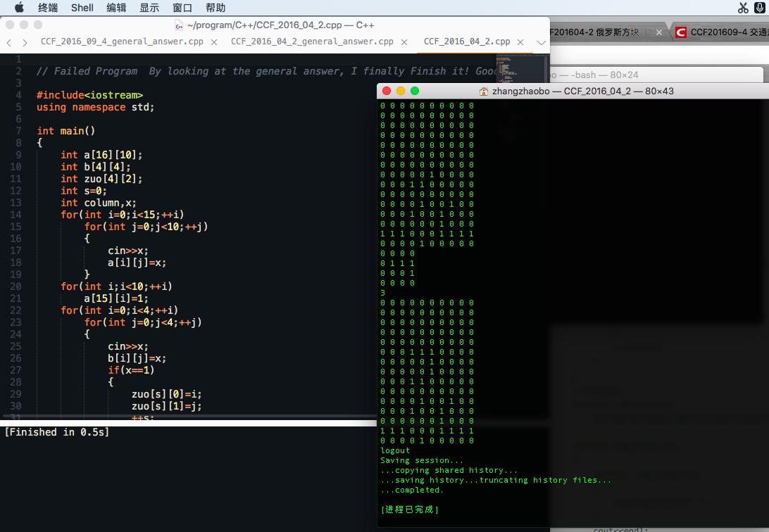Click the zuo[s][1]=j line

(167, 406)
